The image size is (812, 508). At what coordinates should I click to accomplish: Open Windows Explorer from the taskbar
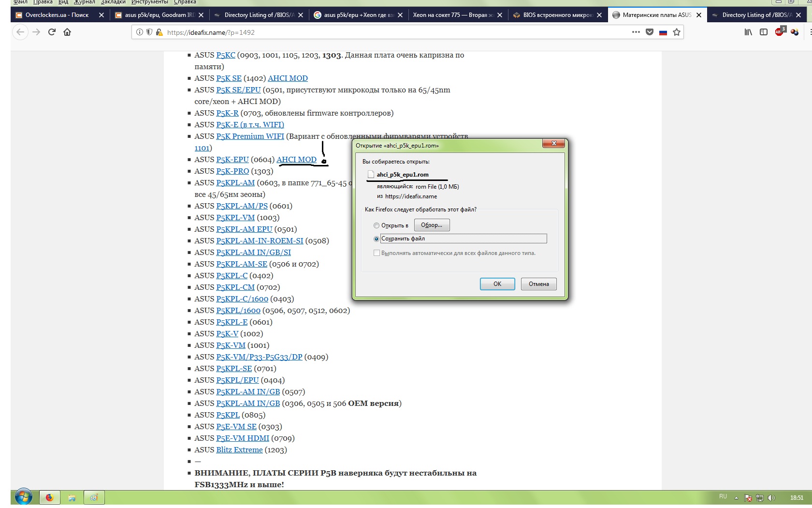[72, 497]
